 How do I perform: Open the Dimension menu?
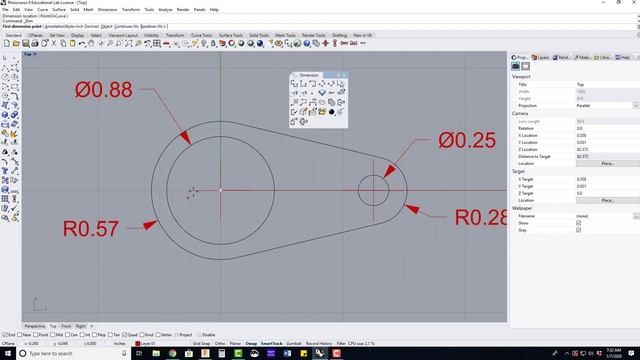[107, 9]
